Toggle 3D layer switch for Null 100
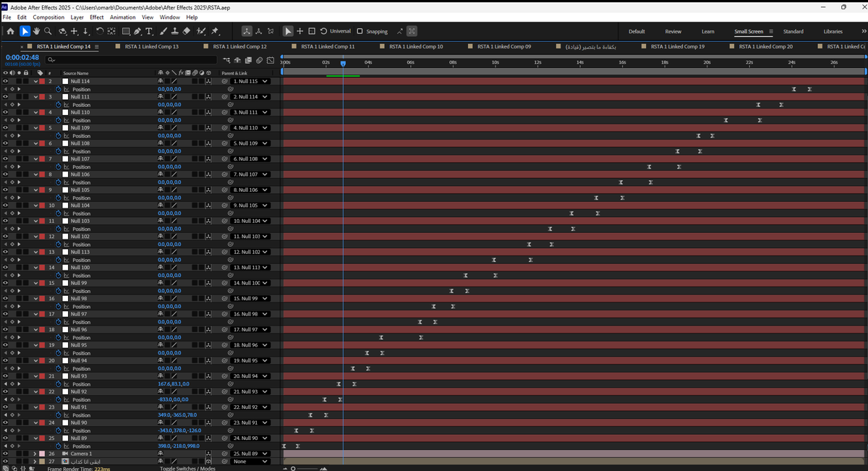This screenshot has width=868, height=471. (208, 268)
